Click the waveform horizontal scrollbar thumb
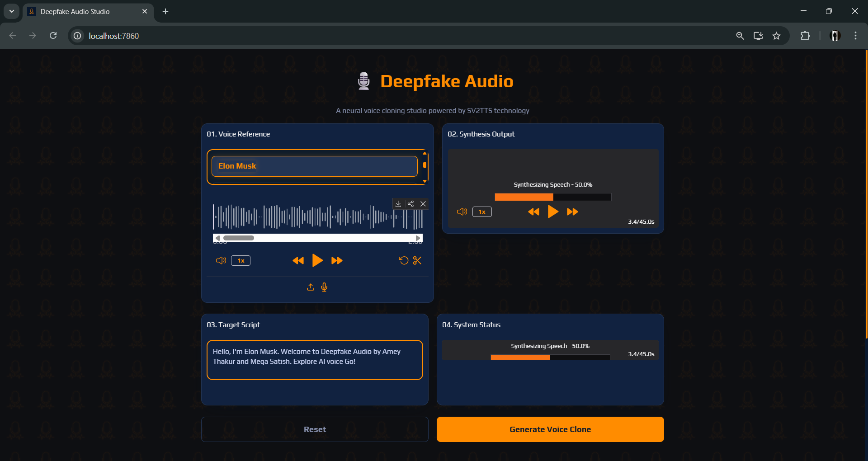The width and height of the screenshot is (868, 461). (238, 238)
